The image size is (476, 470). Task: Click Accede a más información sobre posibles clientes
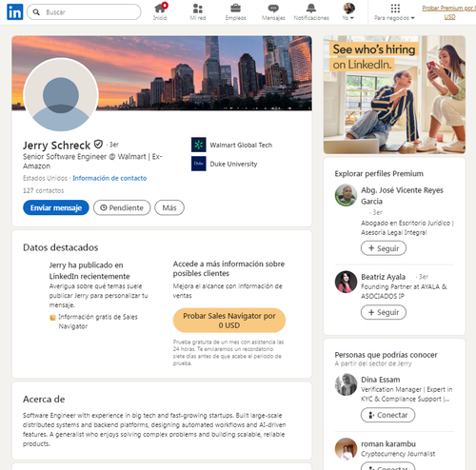click(228, 268)
